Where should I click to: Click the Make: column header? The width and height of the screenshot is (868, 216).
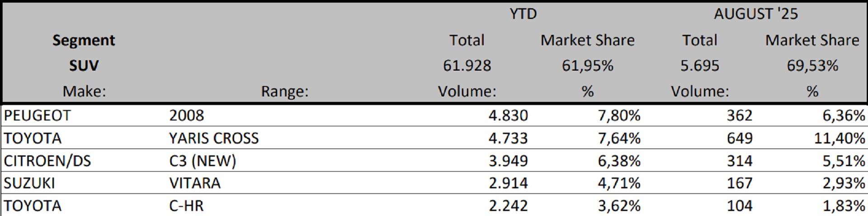pyautogui.click(x=84, y=91)
